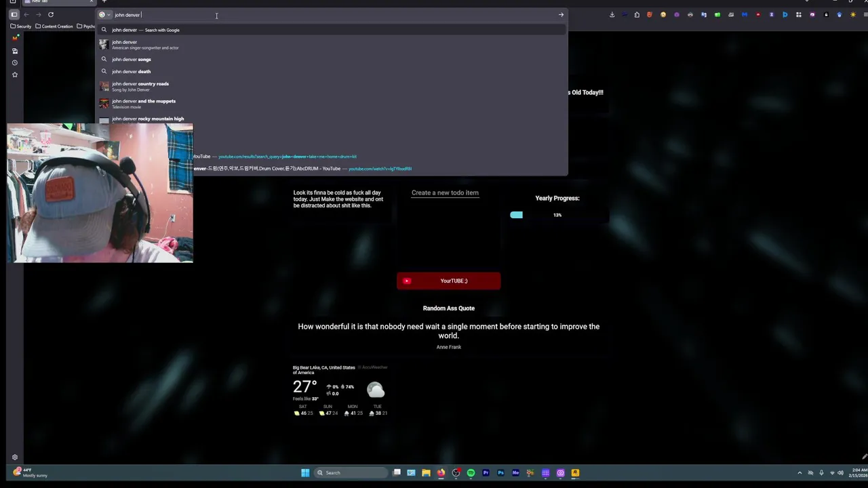Open the synced tabs icon in sidebar

[15, 50]
